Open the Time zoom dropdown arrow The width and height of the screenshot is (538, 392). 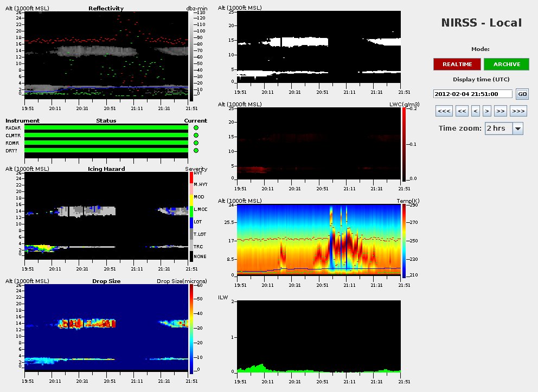tap(517, 128)
